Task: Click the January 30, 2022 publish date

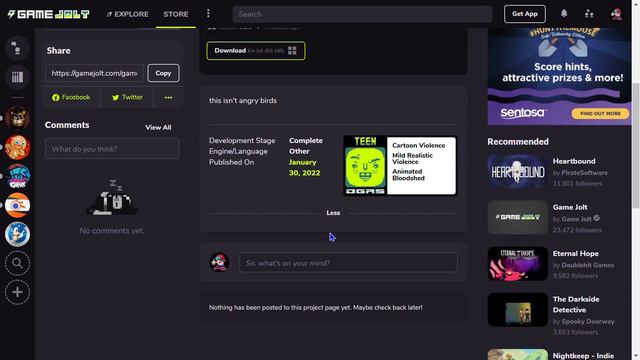Action: point(304,167)
